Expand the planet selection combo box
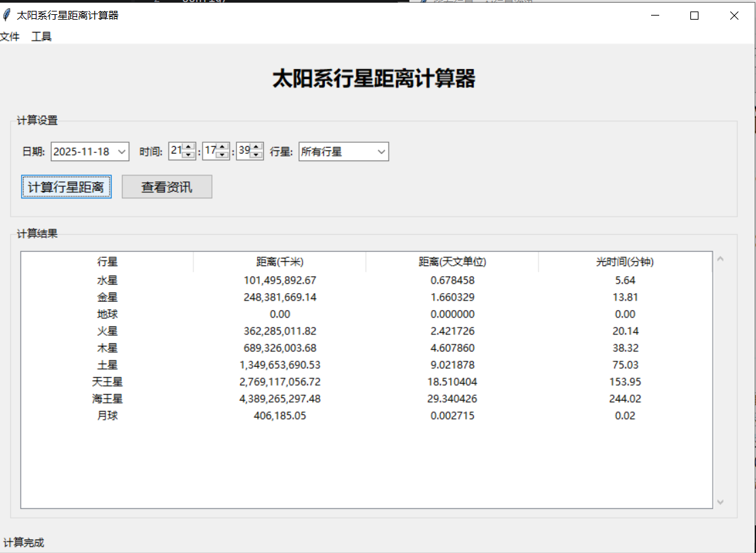This screenshot has width=756, height=553. coord(381,151)
